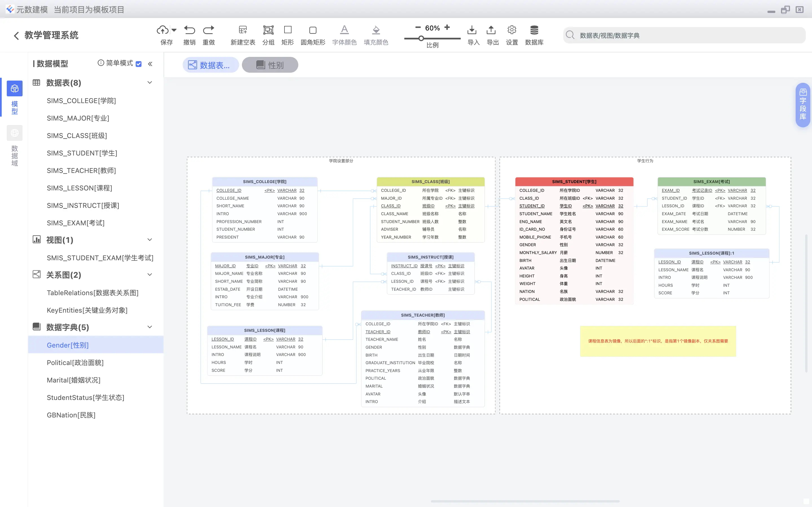Collapse the left panel with the « arrow

point(150,64)
